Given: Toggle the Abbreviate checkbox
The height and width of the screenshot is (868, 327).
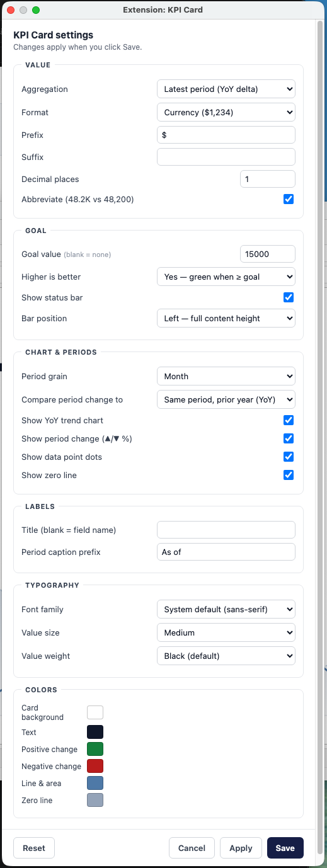Looking at the screenshot, I should (x=289, y=199).
